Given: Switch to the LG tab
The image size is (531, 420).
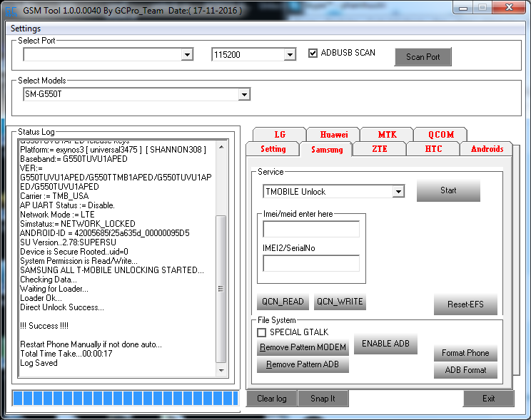Looking at the screenshot, I should 279,134.
